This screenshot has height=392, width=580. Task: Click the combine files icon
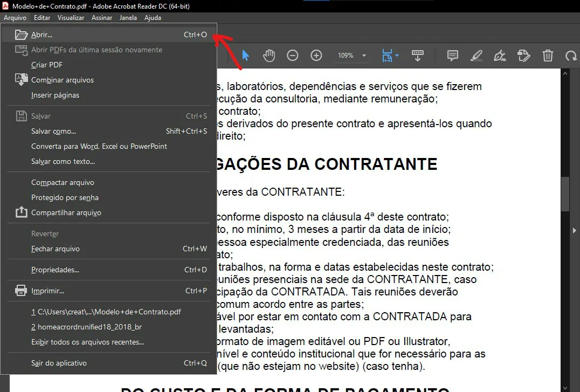tap(21, 79)
